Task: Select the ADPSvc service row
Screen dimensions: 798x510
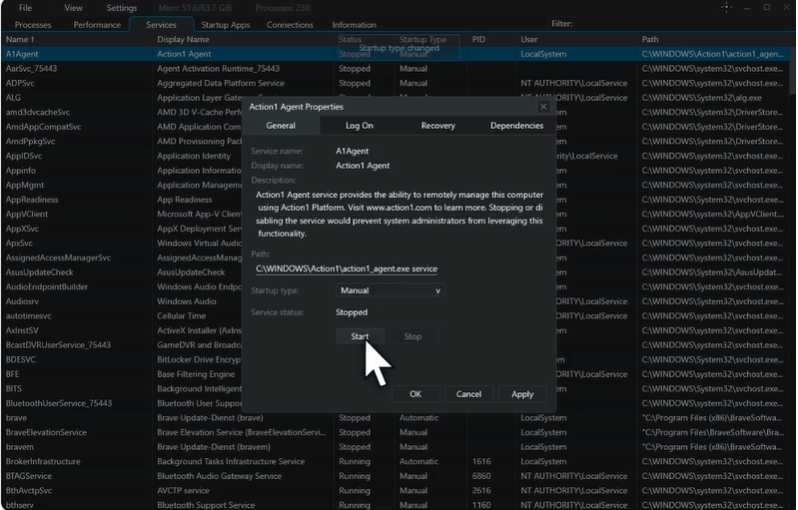Action: pos(395,83)
